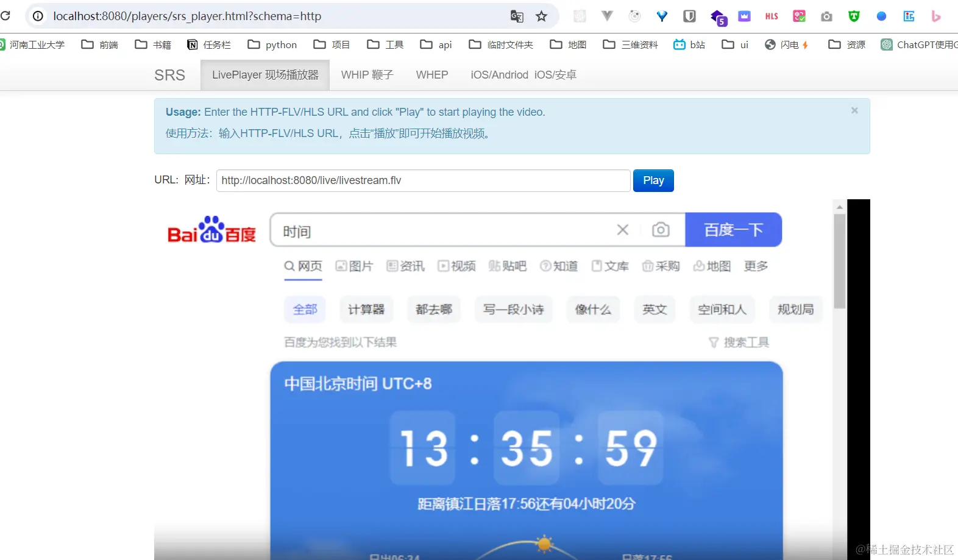Open the 地图 bookmark folder
Viewport: 958px width, 560px height.
(x=568, y=44)
